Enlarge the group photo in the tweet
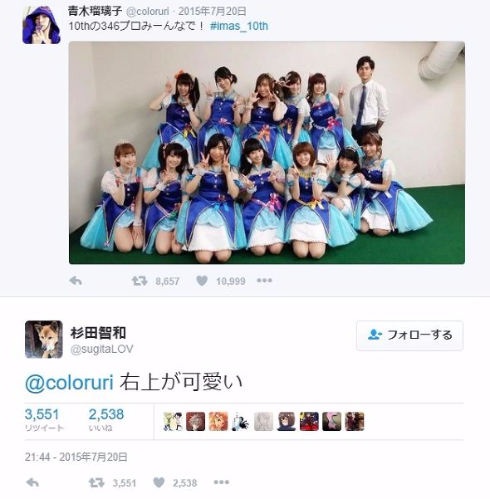This screenshot has width=490, height=499. 267,153
